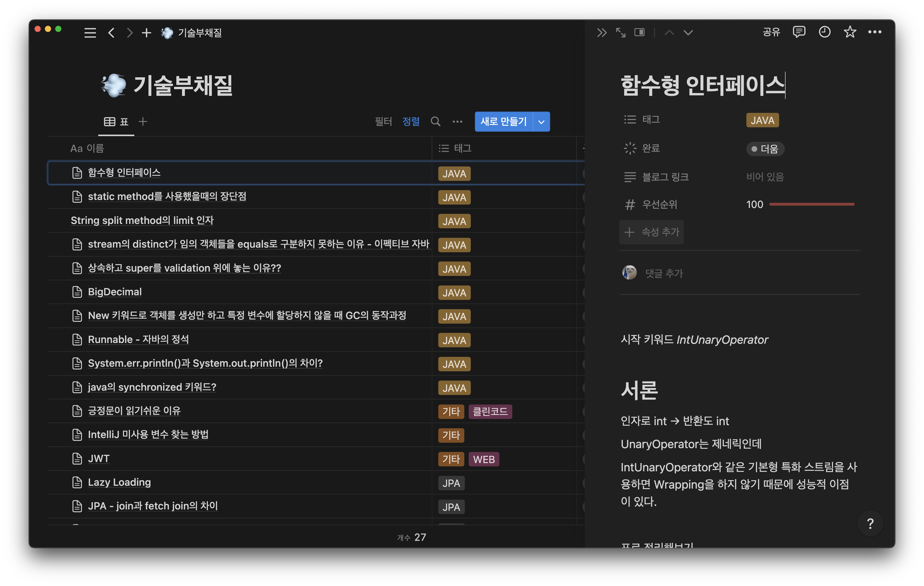Select the 표 view tab
Image resolution: width=924 pixels, height=586 pixels.
[116, 122]
